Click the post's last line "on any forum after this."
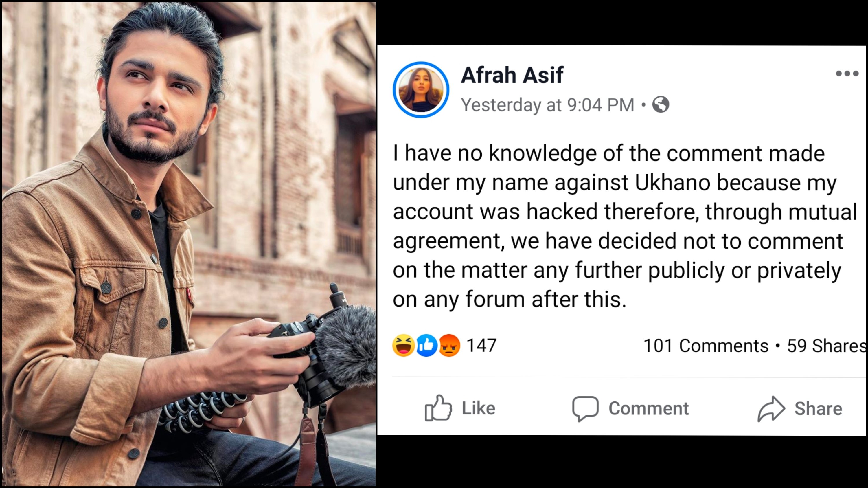The height and width of the screenshot is (488, 868). (510, 299)
